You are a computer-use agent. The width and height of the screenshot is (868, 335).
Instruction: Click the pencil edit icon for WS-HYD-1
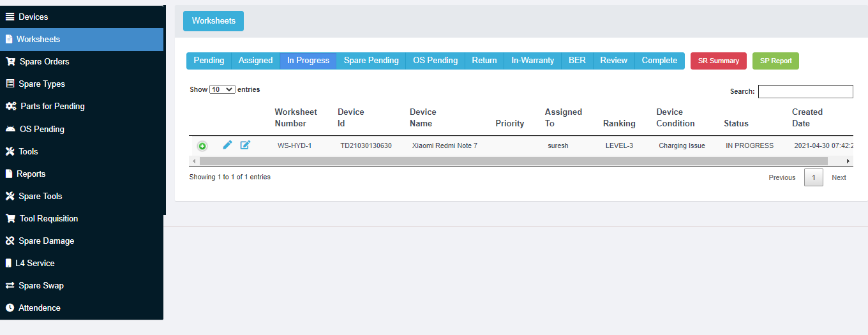pyautogui.click(x=227, y=145)
